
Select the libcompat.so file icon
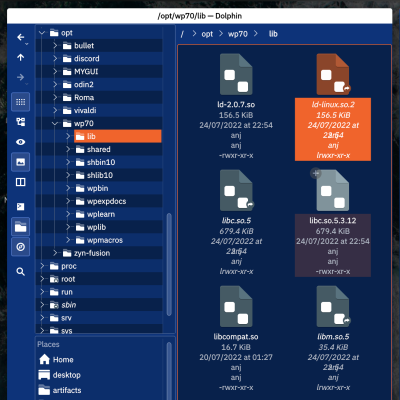[236, 306]
